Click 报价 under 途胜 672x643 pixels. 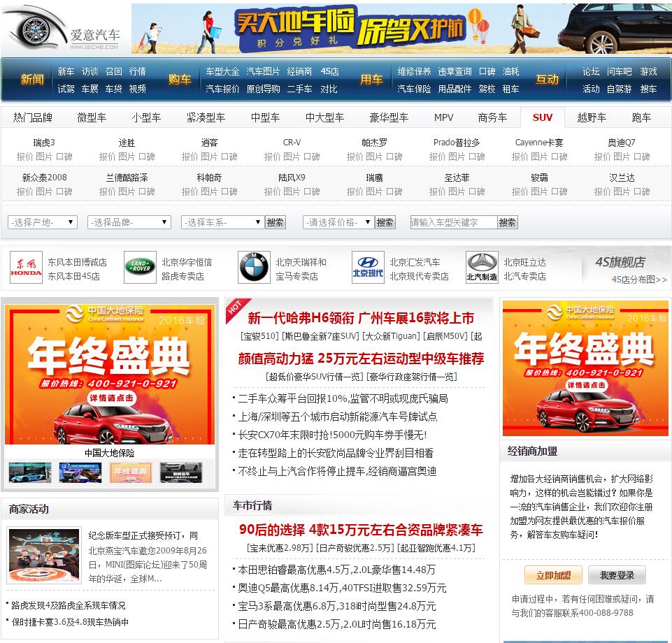click(107, 157)
